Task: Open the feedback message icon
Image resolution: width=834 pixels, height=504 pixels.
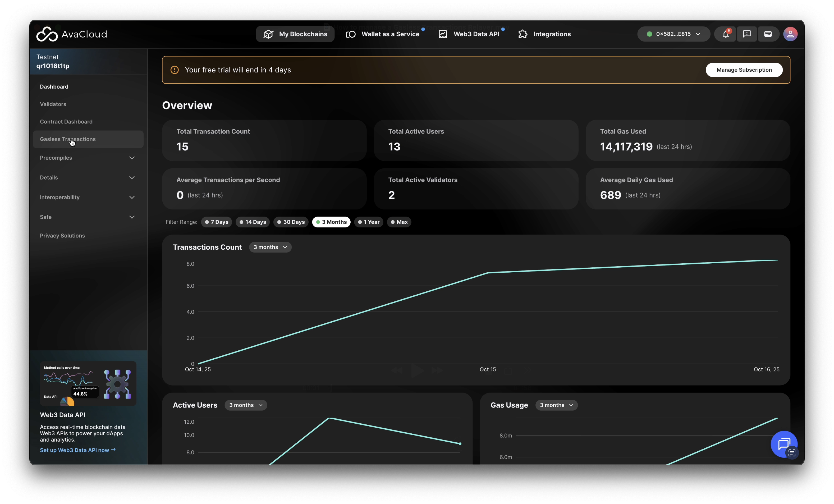Action: (747, 34)
